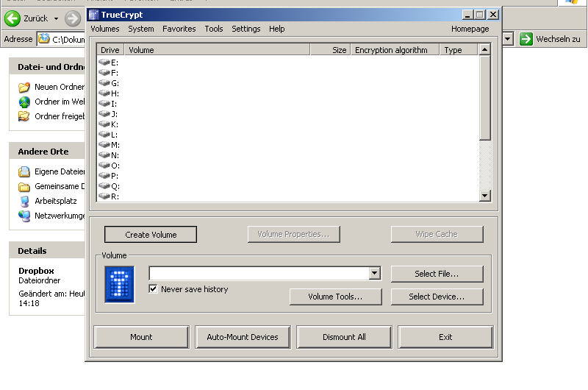This screenshot has width=588, height=390.
Task: Click the scroll up arrow of drive list
Action: (485, 49)
